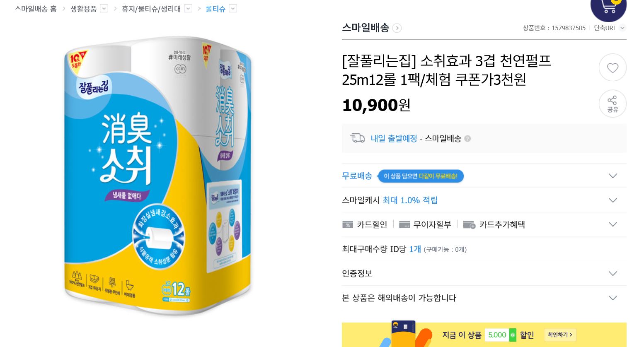Open the 생활용품 category dropdown

point(104,9)
